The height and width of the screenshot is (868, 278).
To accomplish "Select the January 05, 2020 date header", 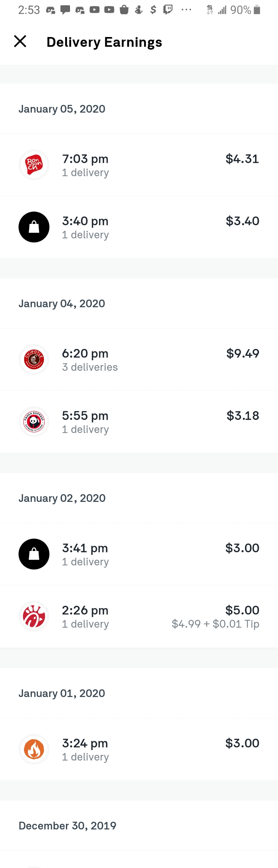I will (x=62, y=109).
